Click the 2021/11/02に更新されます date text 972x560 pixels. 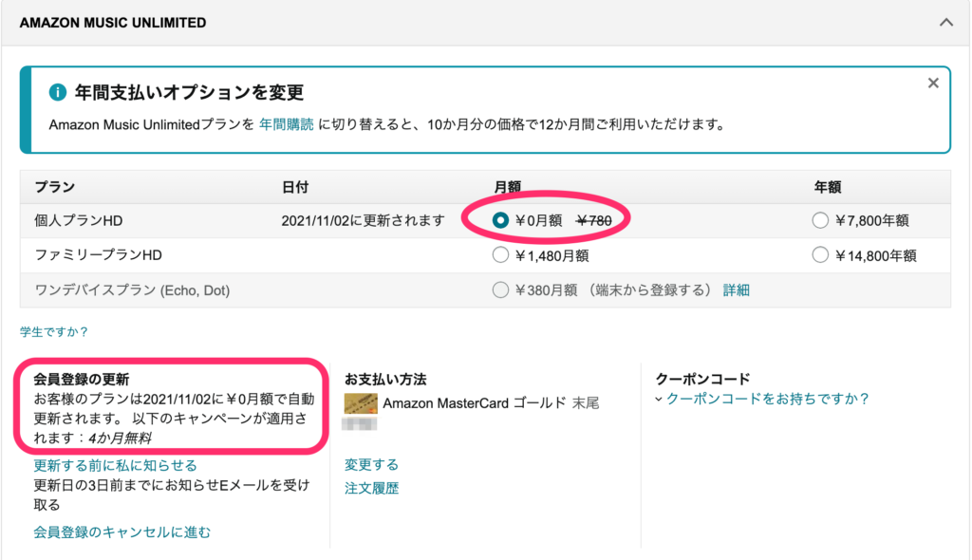coord(364,221)
